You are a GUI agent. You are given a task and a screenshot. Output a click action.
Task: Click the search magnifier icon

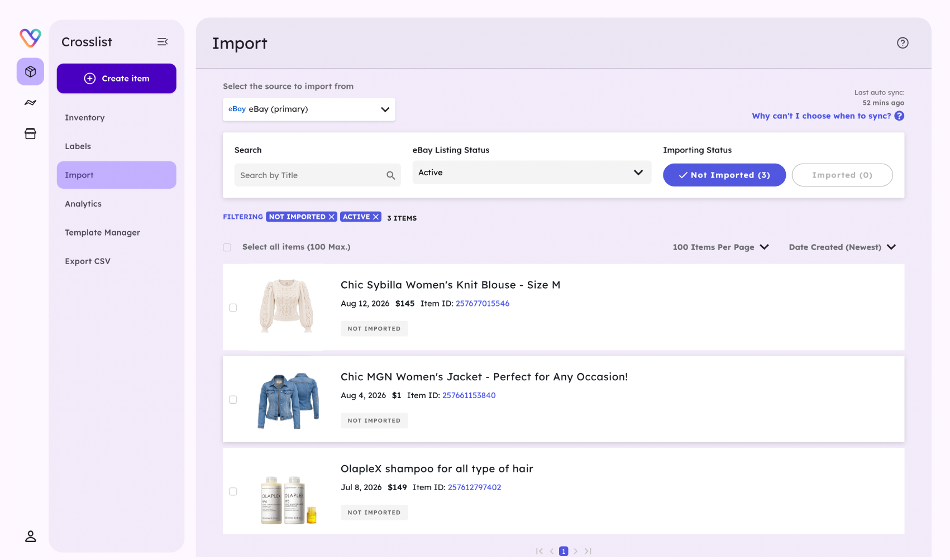pyautogui.click(x=391, y=175)
